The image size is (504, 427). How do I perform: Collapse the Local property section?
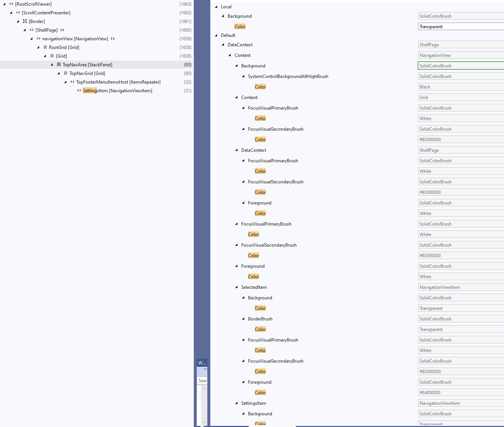pyautogui.click(x=216, y=6)
